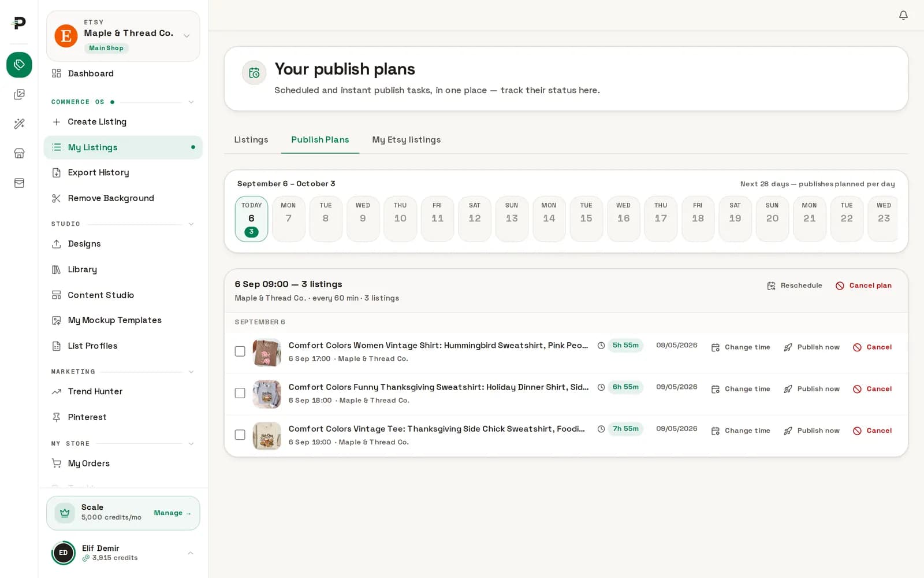924x578 pixels.
Task: Select the Today 6 date card
Action: click(251, 219)
